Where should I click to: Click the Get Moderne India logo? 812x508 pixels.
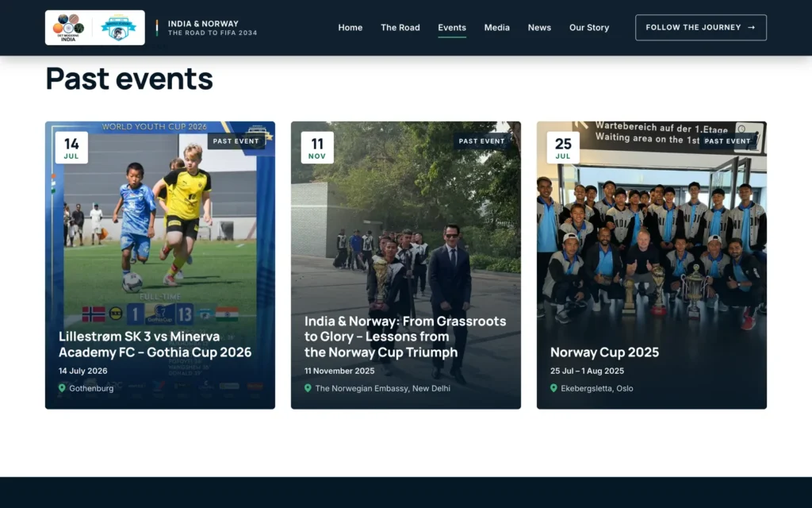pyautogui.click(x=68, y=28)
